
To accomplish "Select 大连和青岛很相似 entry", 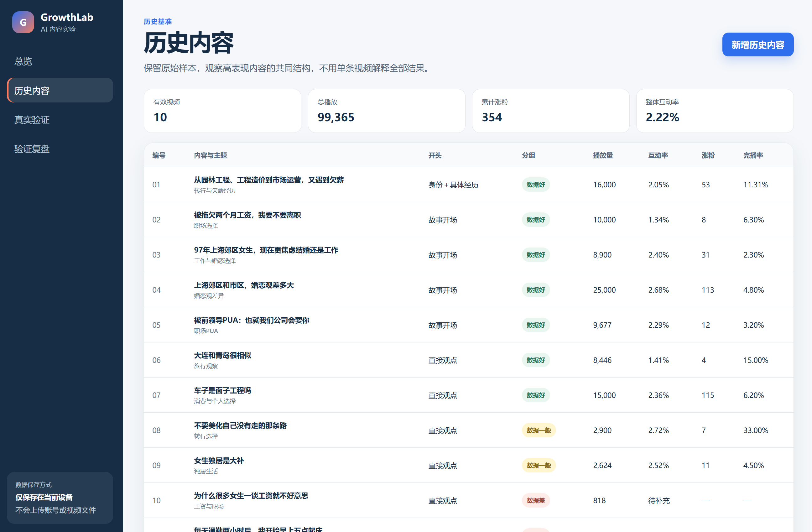I will 222,356.
